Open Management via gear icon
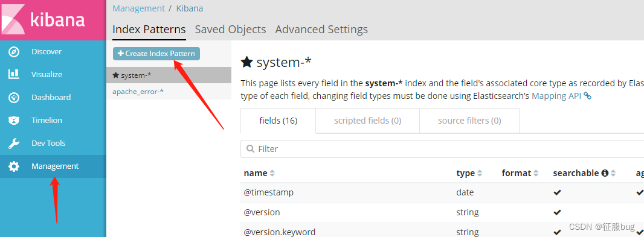Image resolution: width=644 pixels, height=237 pixels. [x=14, y=166]
